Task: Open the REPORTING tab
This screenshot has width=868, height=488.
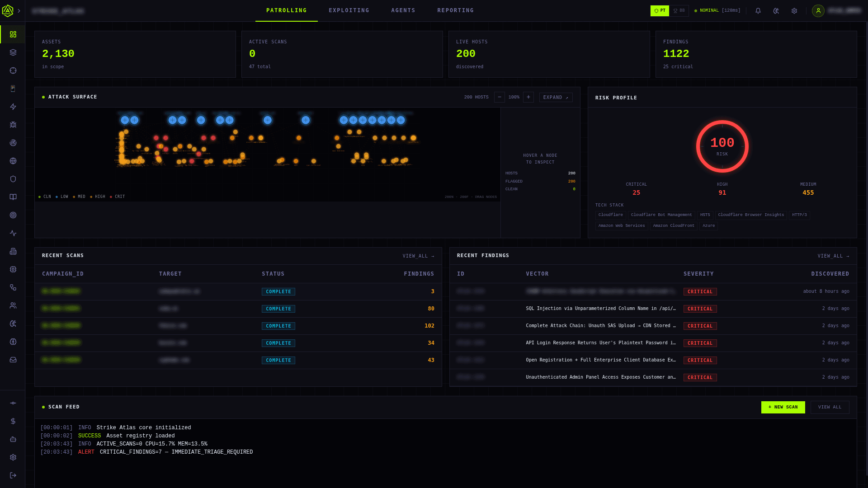Action: pyautogui.click(x=456, y=10)
